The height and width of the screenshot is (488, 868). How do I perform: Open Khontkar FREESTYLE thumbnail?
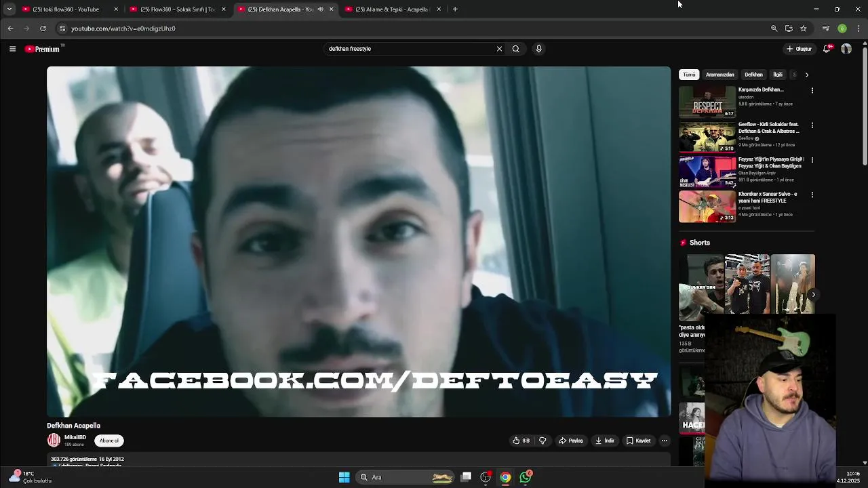click(x=707, y=207)
